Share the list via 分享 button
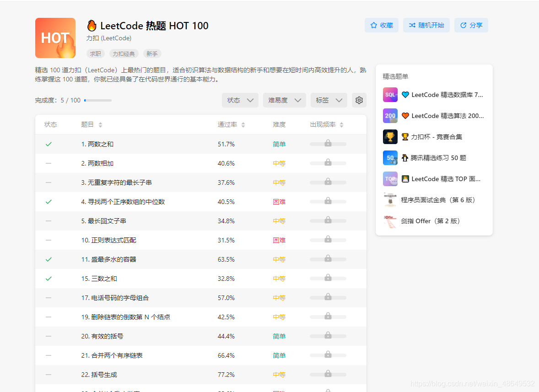 pyautogui.click(x=471, y=25)
